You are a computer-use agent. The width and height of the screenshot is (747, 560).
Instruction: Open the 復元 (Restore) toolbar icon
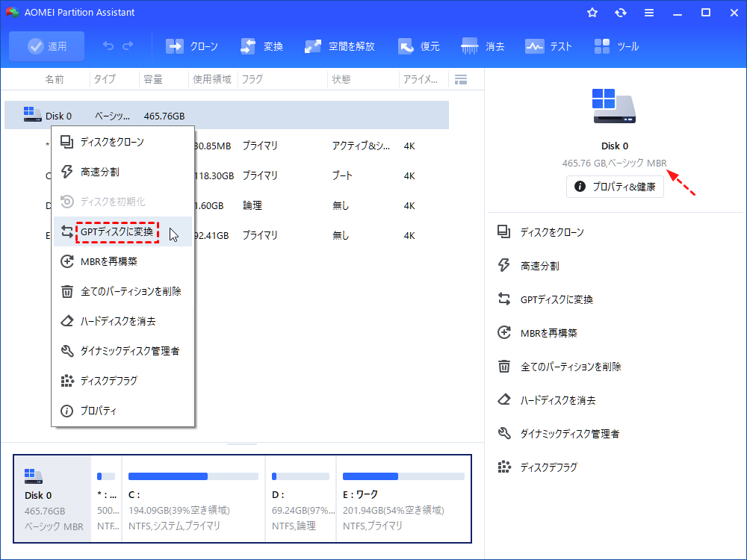coord(419,46)
